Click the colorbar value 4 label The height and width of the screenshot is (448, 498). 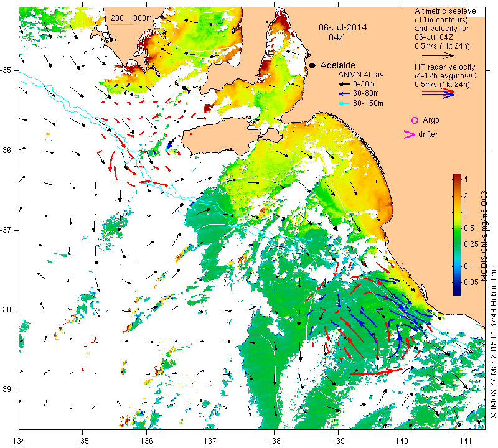click(x=466, y=179)
